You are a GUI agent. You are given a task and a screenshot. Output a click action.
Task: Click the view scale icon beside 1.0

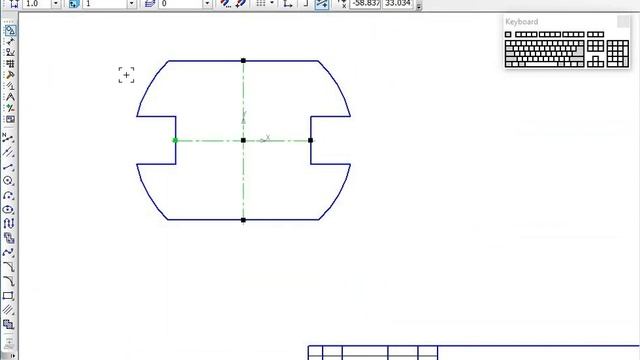(x=14, y=4)
